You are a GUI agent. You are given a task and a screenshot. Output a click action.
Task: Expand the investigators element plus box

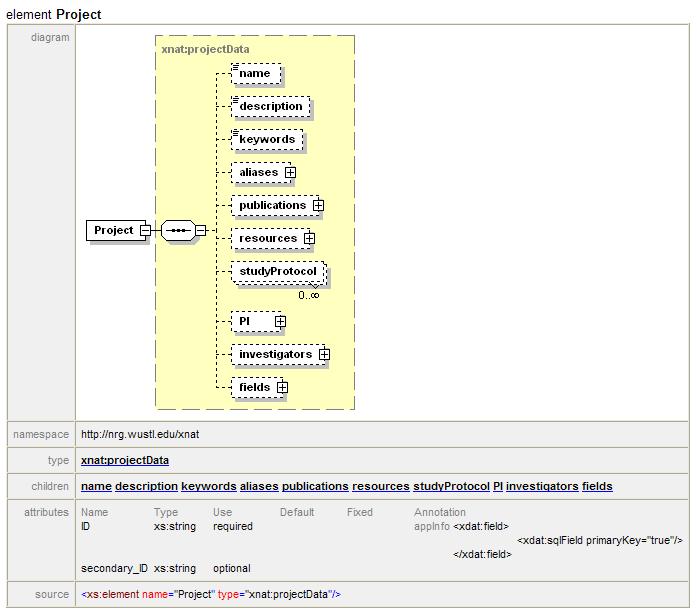[324, 355]
